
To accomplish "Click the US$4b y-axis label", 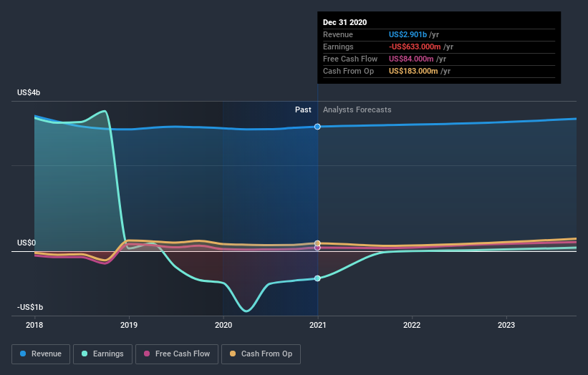I will (29, 92).
